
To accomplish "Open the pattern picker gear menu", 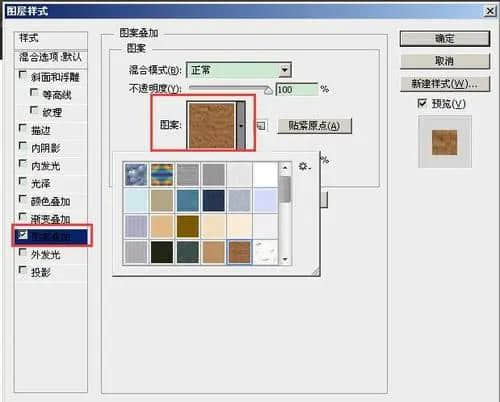I will [304, 166].
